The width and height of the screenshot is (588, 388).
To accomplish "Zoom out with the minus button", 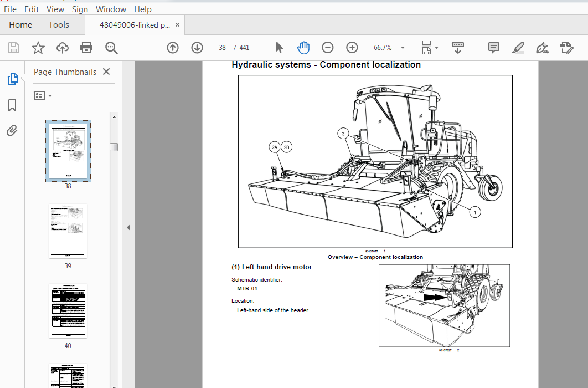I will [x=327, y=48].
